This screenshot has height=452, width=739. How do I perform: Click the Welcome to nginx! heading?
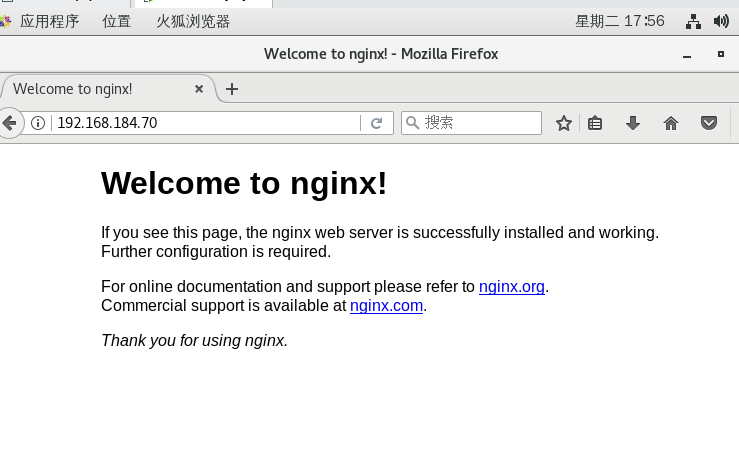[x=244, y=183]
